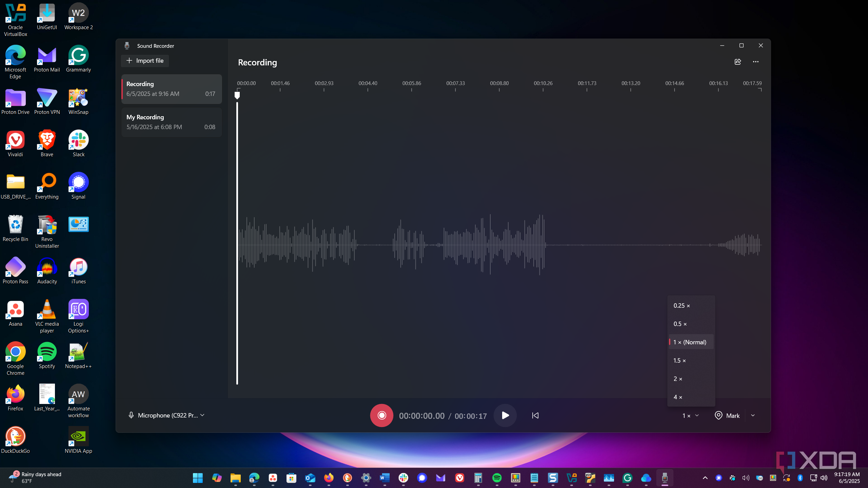Screen dimensions: 868x488
Task: Choose 2 × playback speed
Action: pos(691,379)
